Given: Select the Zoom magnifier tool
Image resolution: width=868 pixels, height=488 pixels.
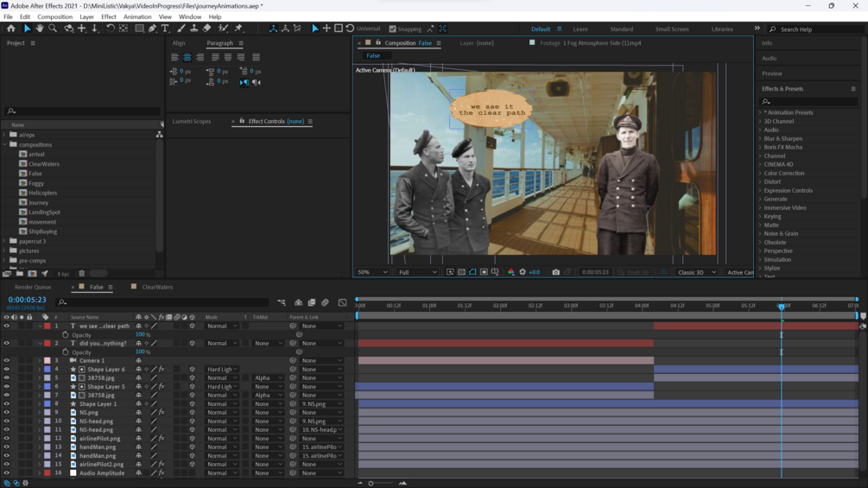Looking at the screenshot, I should pos(54,29).
